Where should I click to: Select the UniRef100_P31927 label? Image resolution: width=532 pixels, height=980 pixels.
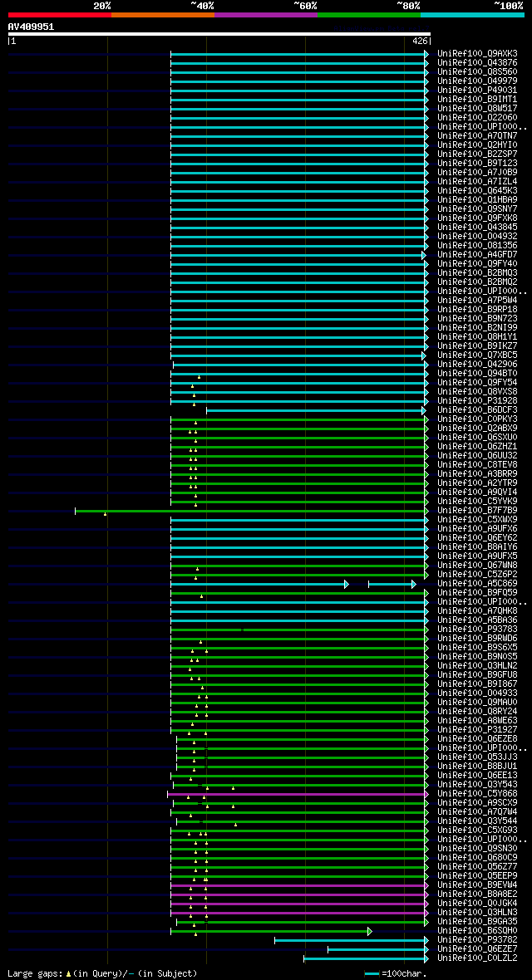tap(477, 729)
